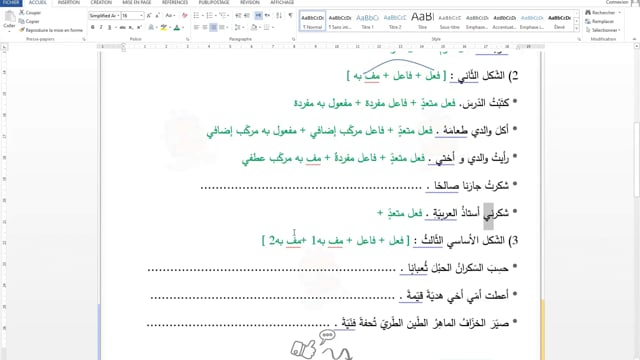The height and width of the screenshot is (360, 640).
Task: Open the Sélectionner dropdown
Action: point(603,30)
